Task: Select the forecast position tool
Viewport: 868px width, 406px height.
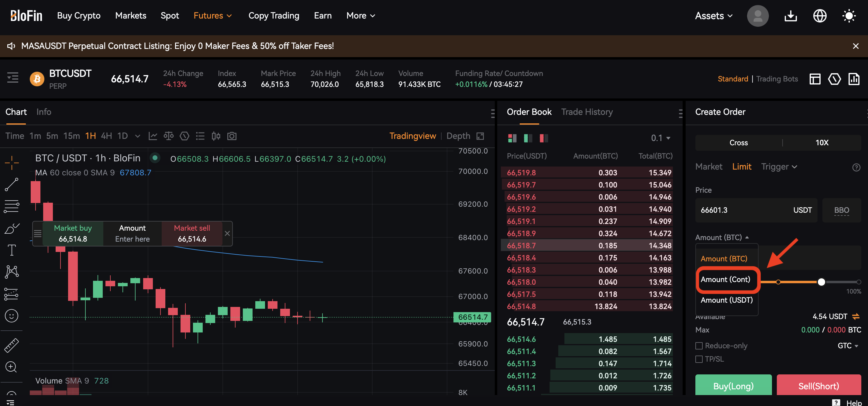Action: pos(11,294)
